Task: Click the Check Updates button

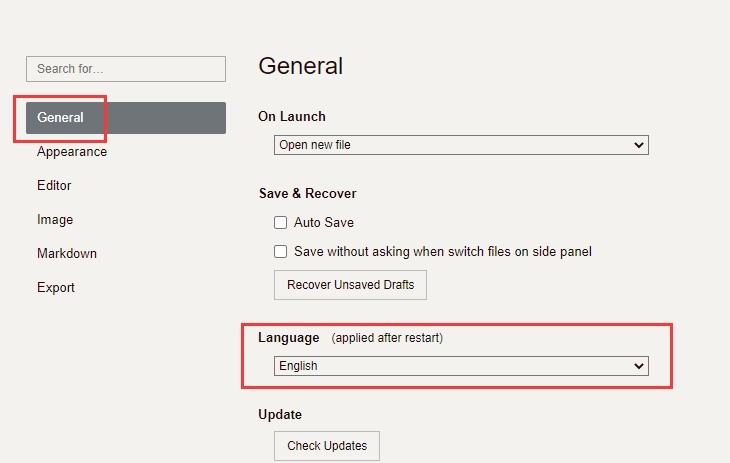Action: (x=327, y=446)
